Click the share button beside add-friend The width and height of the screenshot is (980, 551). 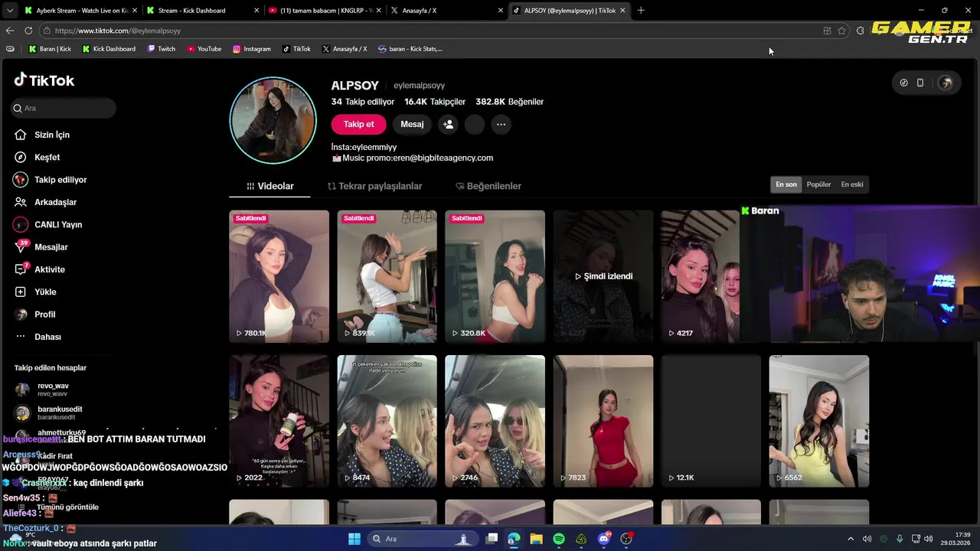tap(475, 124)
